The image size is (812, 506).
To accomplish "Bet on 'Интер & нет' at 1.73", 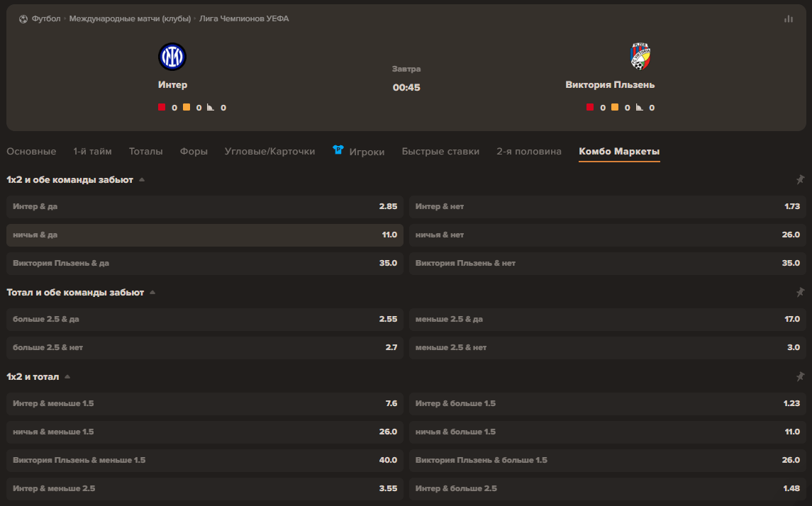I will (x=608, y=206).
